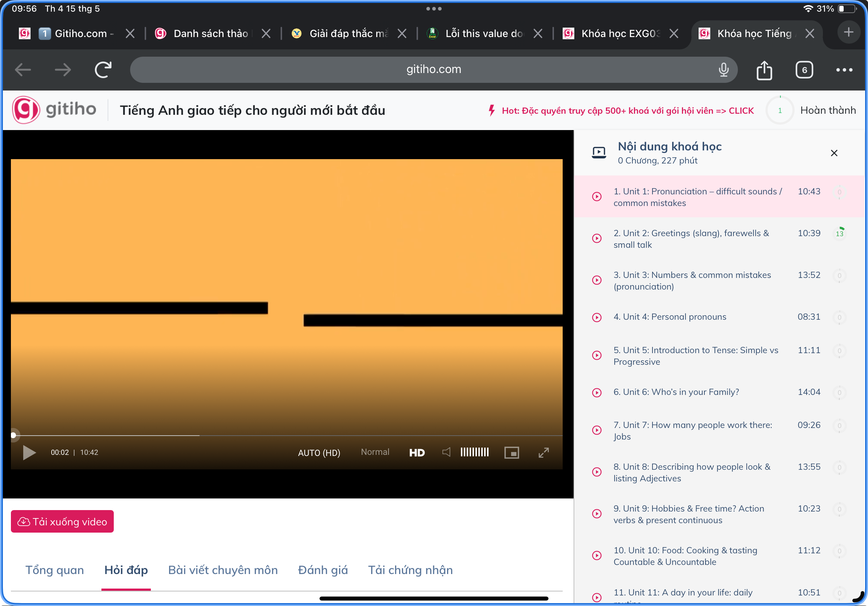The image size is (868, 606).
Task: Reload the page in browser
Action: click(x=103, y=70)
